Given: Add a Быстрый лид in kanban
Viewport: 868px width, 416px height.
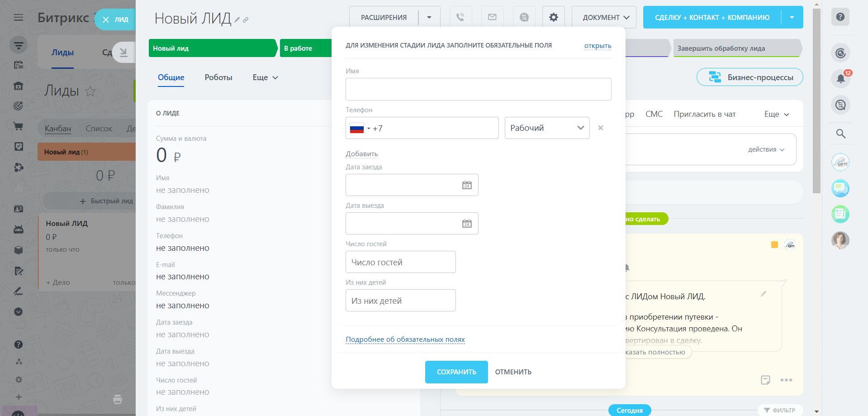Looking at the screenshot, I should tap(106, 201).
